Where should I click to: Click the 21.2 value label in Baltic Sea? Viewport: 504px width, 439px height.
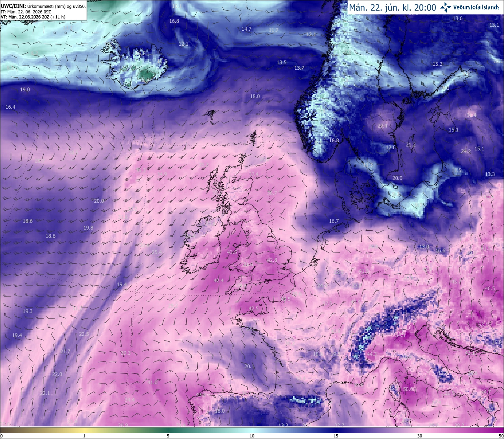[411, 145]
